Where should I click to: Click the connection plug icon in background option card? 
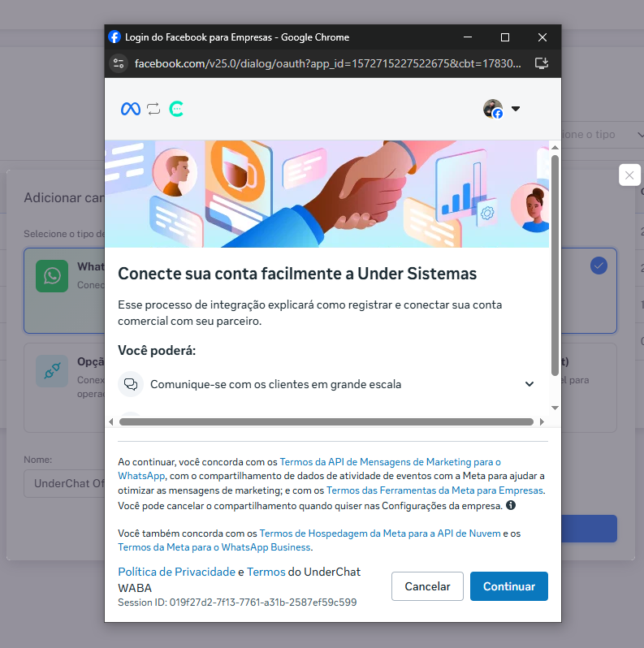[x=52, y=371]
